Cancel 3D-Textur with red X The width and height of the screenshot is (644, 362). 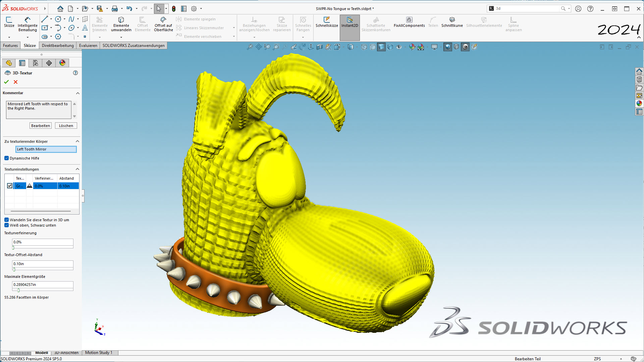[15, 82]
